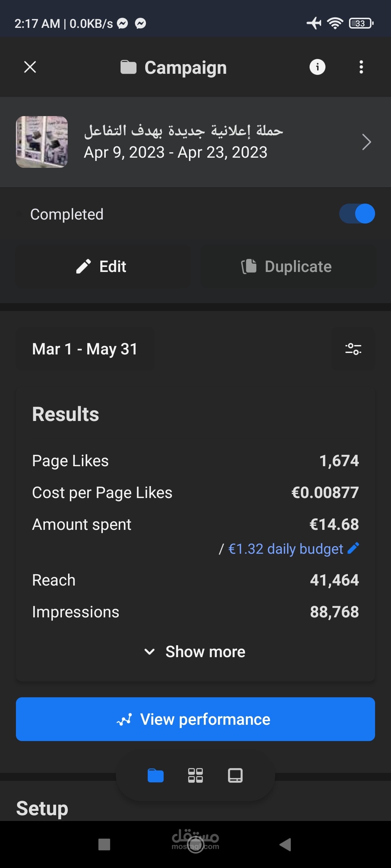This screenshot has width=391, height=868.
Task: Open campaign details via right chevron
Action: coord(366,142)
